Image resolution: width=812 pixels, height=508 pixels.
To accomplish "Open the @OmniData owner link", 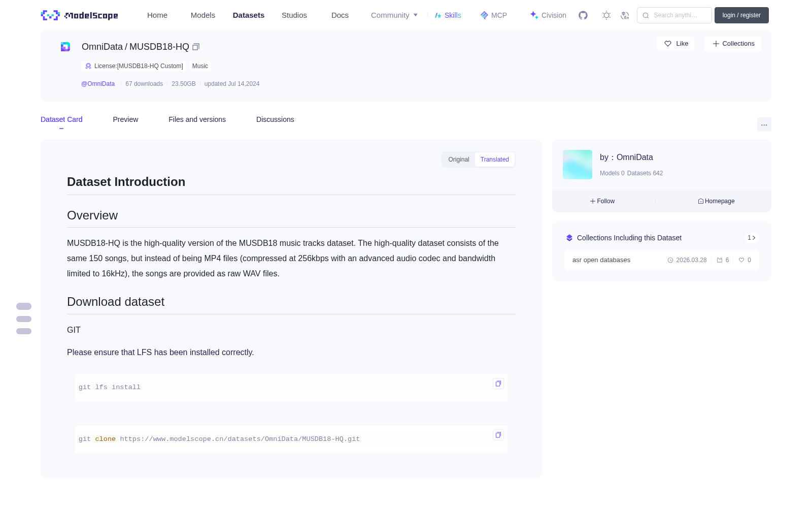I will pos(98,84).
